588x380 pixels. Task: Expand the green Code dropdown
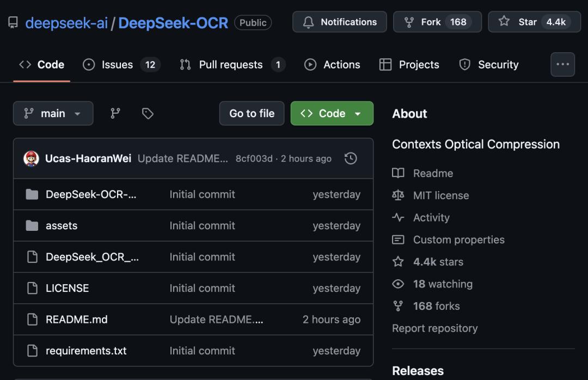click(x=332, y=113)
